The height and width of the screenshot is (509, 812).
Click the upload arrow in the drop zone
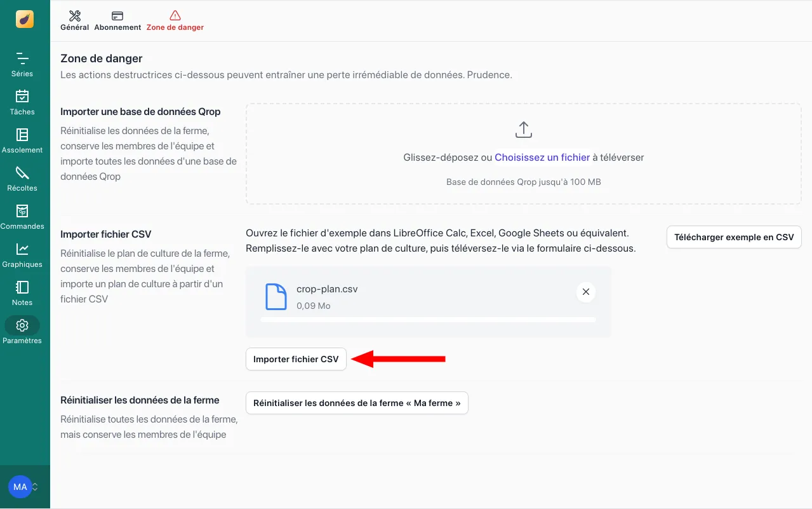pos(523,129)
